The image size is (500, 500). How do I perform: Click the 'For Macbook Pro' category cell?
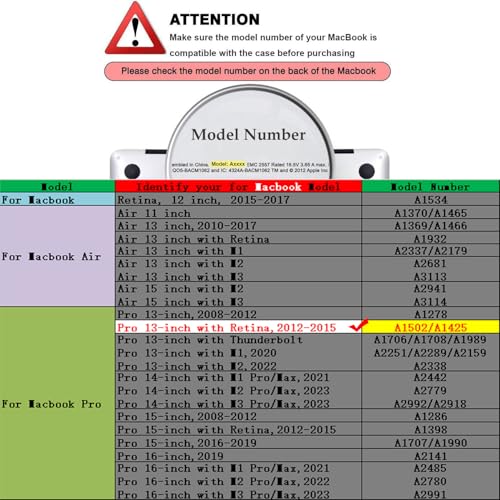57,404
